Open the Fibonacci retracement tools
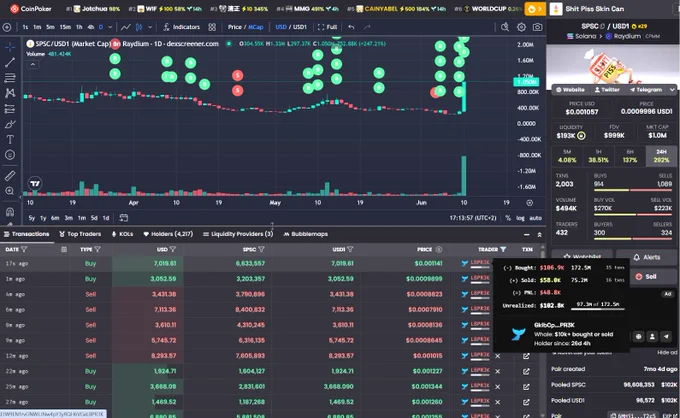Viewport: 680px width, 418px height. 10,78
